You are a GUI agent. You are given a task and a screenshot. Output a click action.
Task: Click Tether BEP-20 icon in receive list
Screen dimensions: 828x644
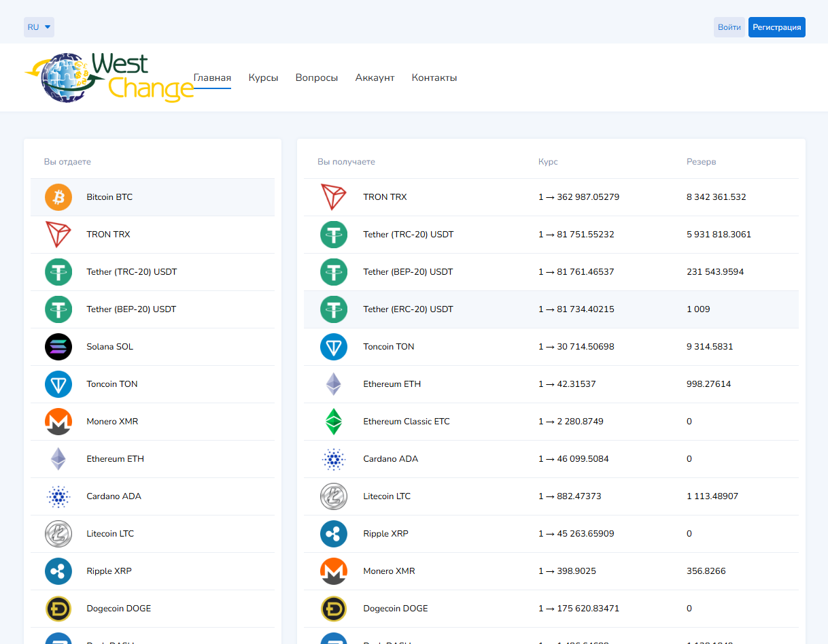(x=334, y=272)
